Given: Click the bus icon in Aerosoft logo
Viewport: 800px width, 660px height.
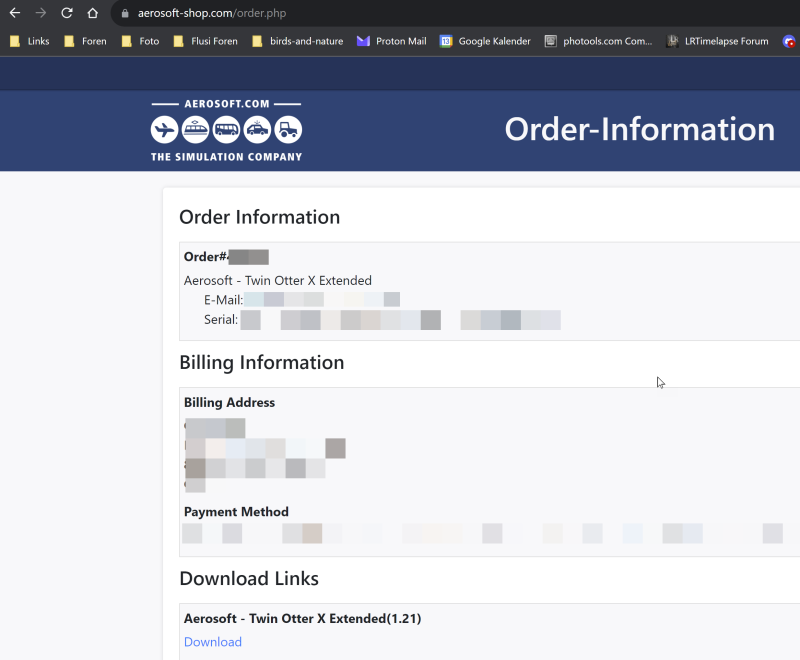Looking at the screenshot, I should tap(226, 130).
